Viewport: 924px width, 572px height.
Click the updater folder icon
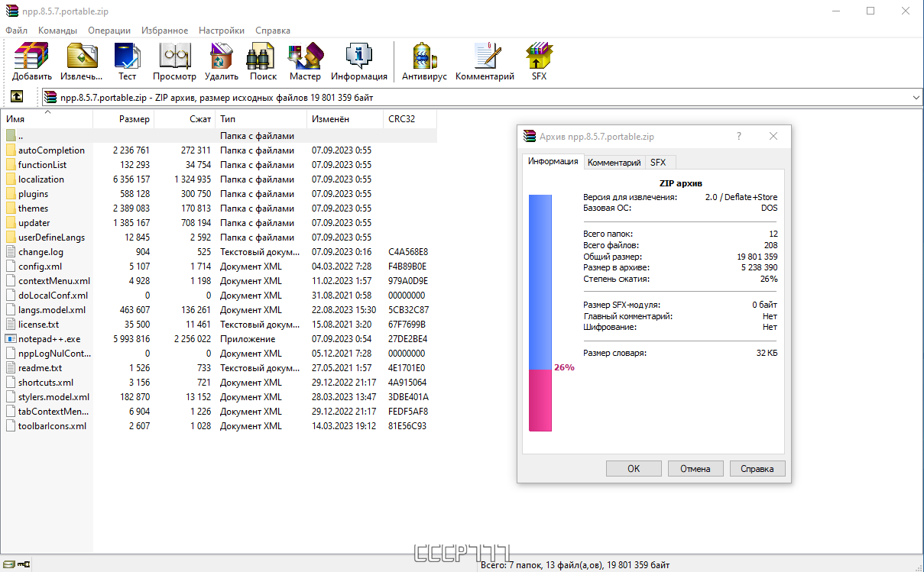click(11, 223)
